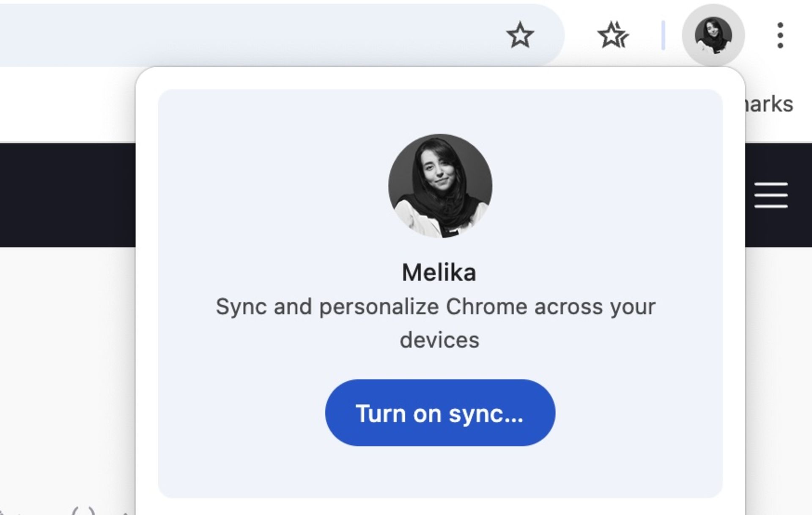Click the vertical divider beside the profile avatar
812x515 pixels.
pyautogui.click(x=663, y=35)
